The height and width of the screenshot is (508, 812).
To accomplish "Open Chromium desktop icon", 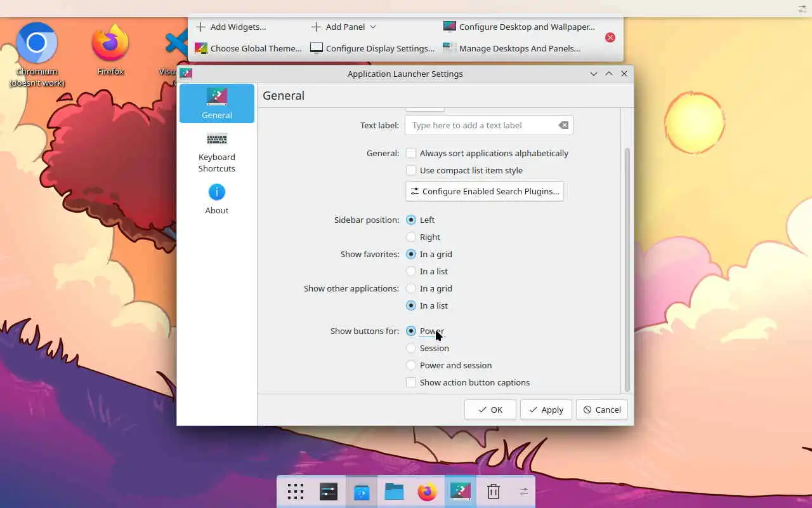I will pos(37,55).
